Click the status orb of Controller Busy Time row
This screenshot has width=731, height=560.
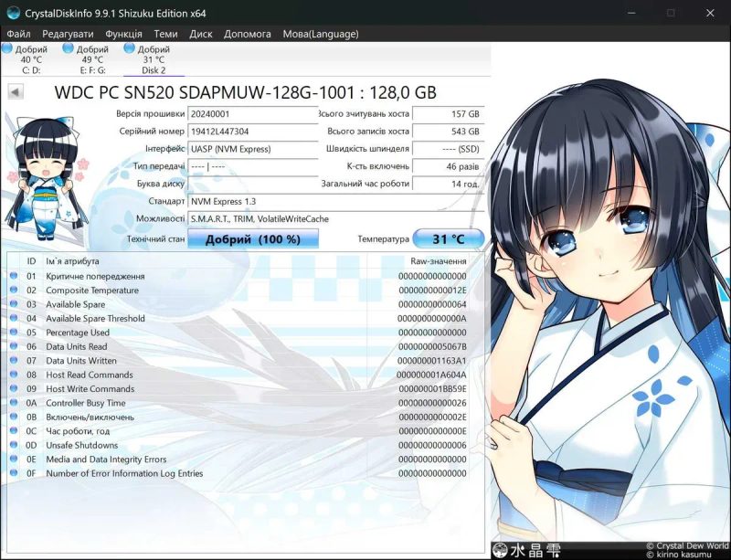[14, 402]
